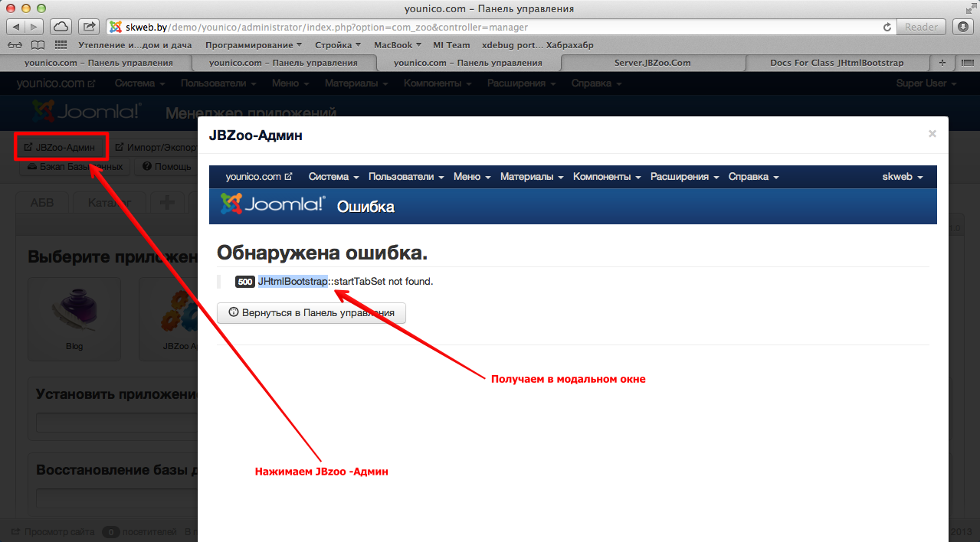Go back with the Safari back arrow
The image size is (980, 542).
(x=16, y=27)
